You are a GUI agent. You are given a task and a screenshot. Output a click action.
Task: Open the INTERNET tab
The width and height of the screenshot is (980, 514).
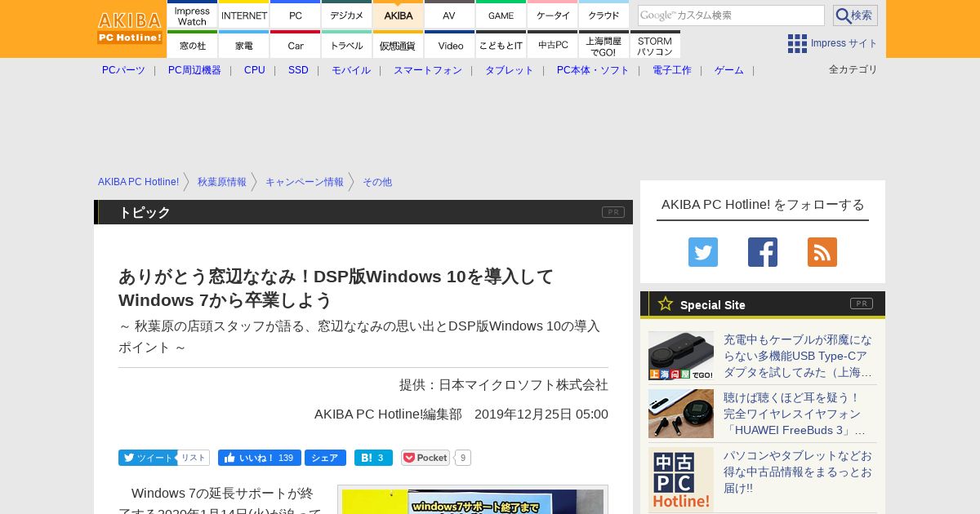(x=244, y=15)
